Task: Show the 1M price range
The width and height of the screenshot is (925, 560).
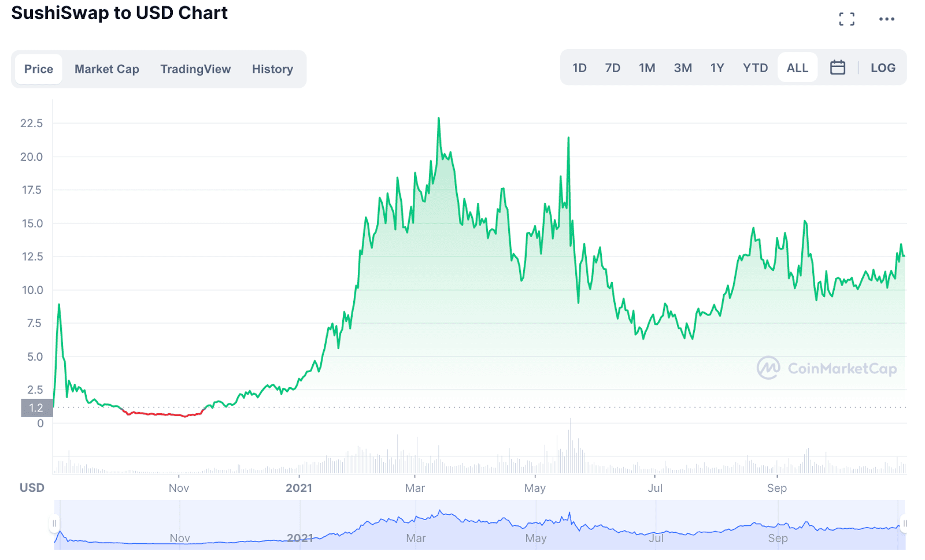Action: (x=647, y=68)
